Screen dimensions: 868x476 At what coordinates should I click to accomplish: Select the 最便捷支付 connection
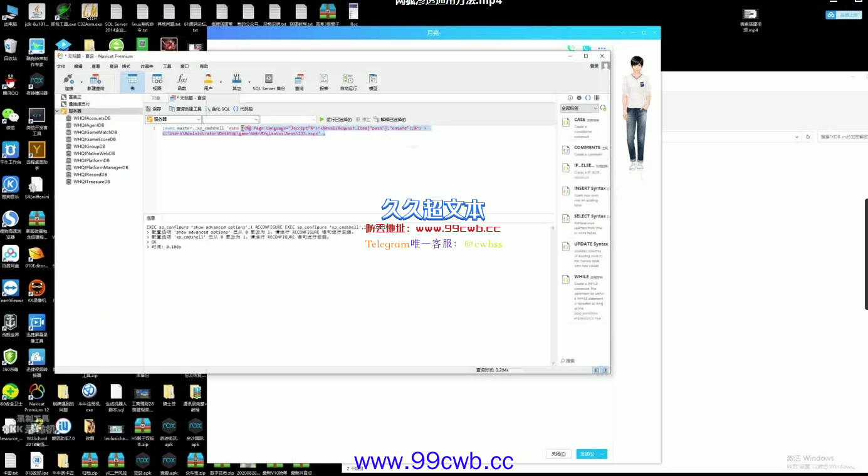click(x=75, y=104)
